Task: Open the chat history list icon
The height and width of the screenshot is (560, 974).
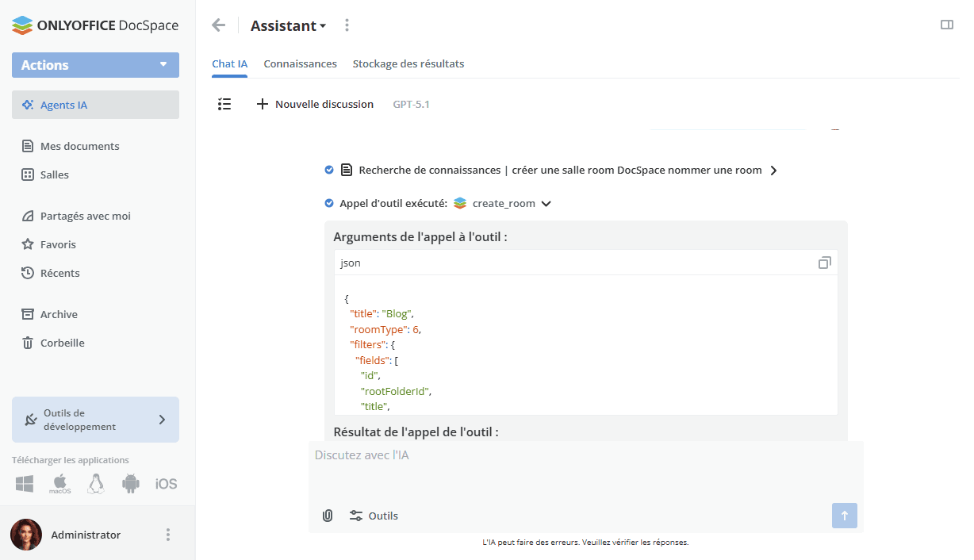Action: point(224,104)
